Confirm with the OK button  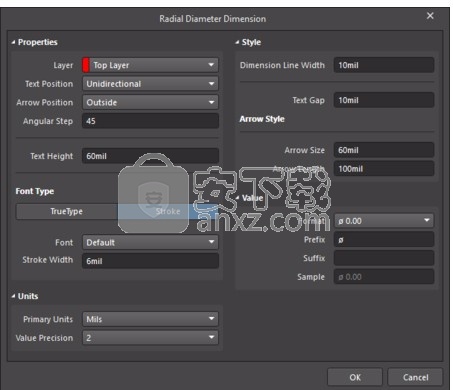(355, 377)
